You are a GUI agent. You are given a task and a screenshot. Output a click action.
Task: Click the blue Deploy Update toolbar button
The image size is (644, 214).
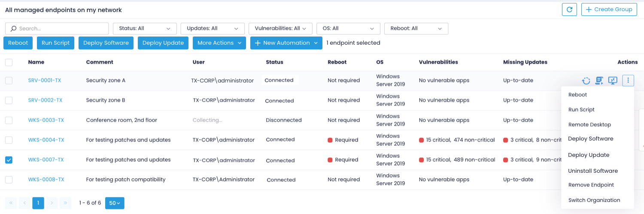point(163,43)
